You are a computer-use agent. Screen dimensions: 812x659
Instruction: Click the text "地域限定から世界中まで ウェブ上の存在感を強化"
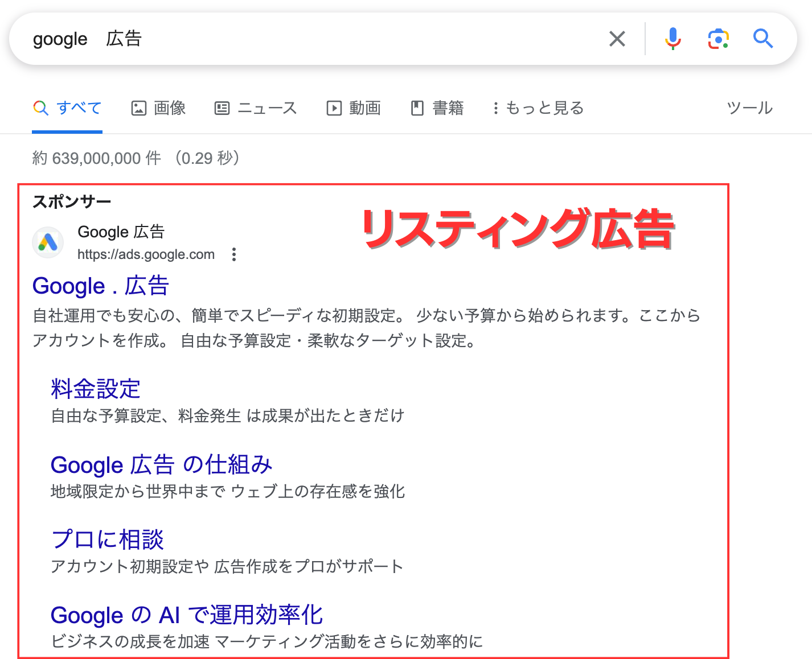pos(228,491)
